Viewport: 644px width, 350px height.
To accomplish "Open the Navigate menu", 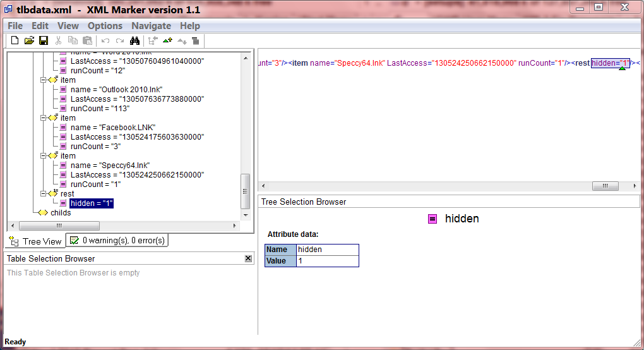I will (151, 26).
